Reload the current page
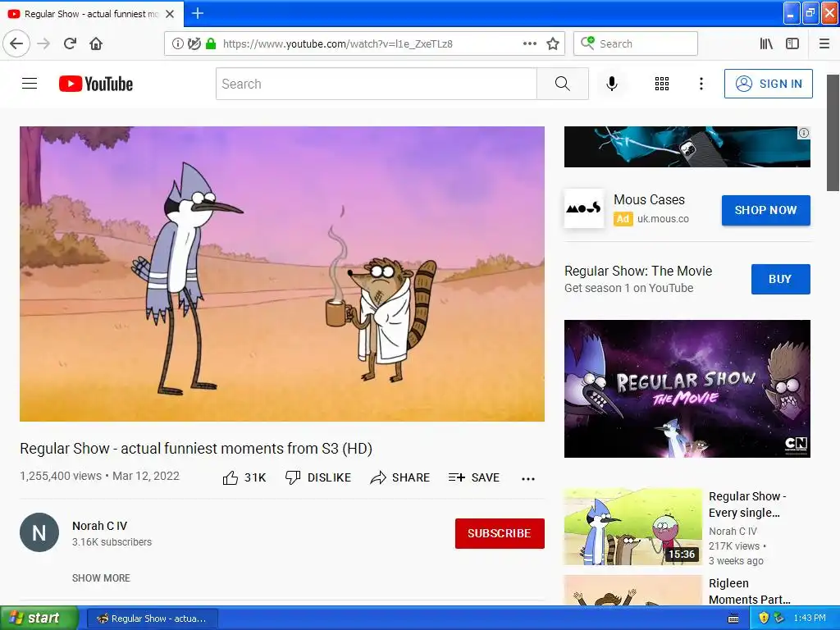The width and height of the screenshot is (840, 630). [71, 43]
